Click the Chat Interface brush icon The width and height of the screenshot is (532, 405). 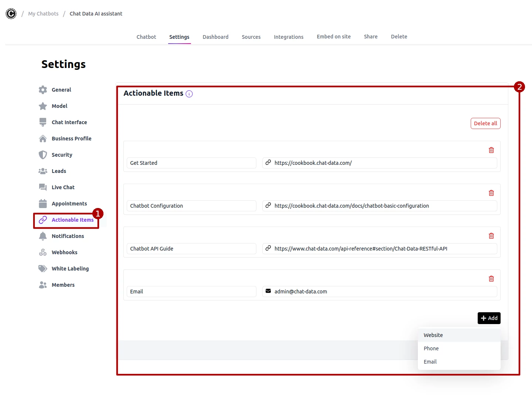click(43, 122)
